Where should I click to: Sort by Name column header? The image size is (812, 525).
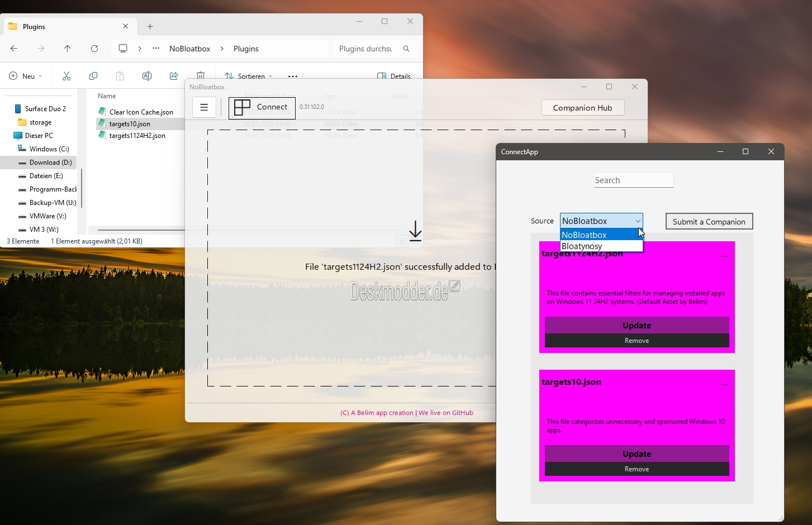[x=107, y=96]
